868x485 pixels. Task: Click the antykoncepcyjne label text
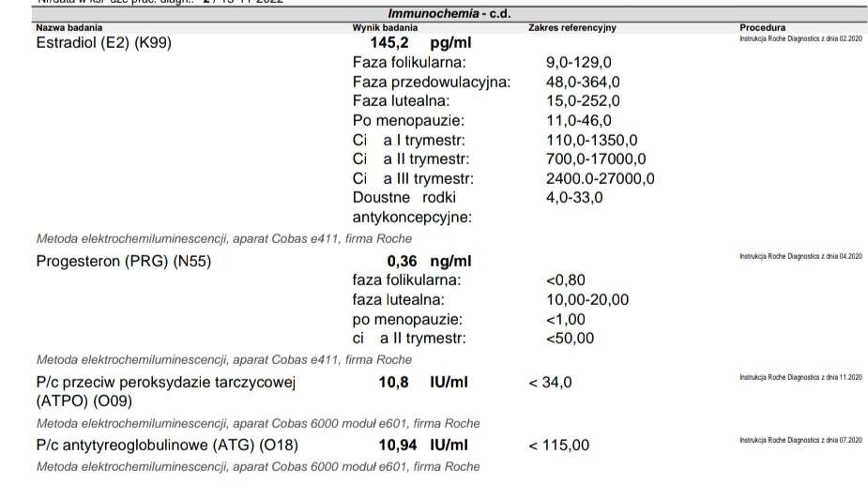412,217
